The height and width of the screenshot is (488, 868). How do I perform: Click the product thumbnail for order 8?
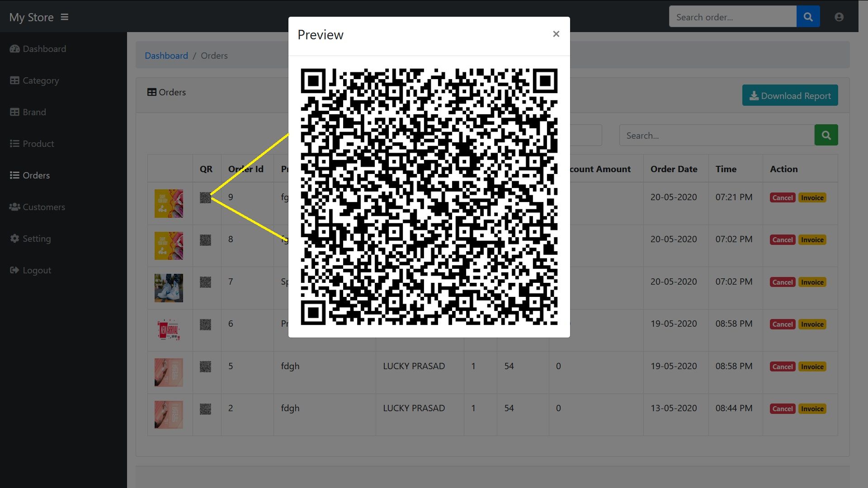(x=169, y=246)
